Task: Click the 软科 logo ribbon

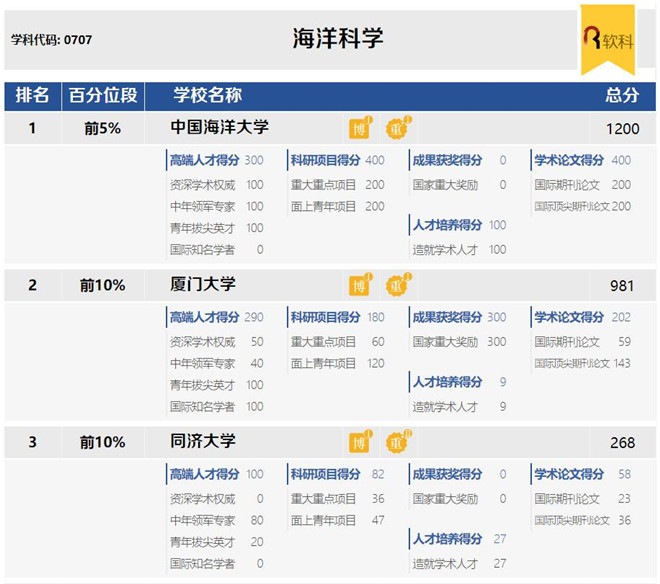Action: click(608, 40)
